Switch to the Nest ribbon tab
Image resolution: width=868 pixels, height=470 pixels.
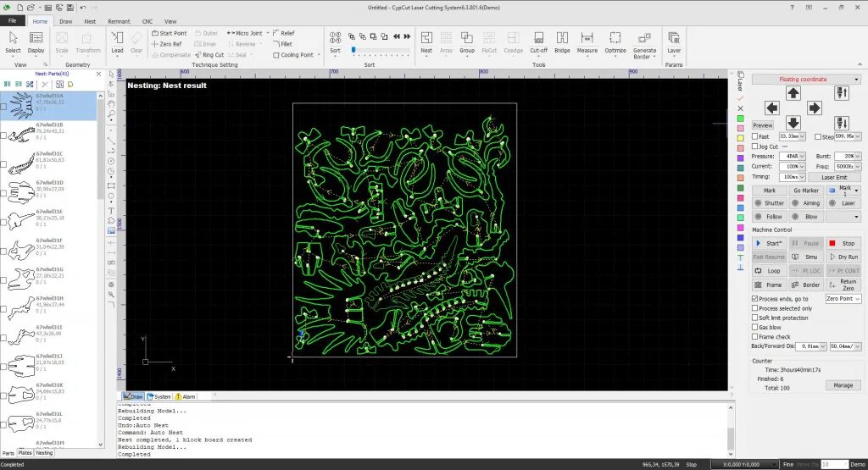pyautogui.click(x=90, y=21)
